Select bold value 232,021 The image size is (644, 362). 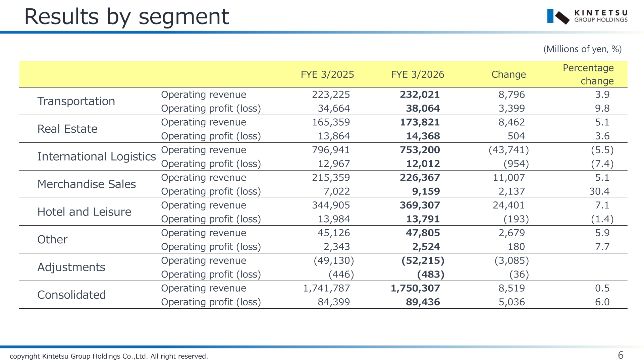tap(420, 95)
